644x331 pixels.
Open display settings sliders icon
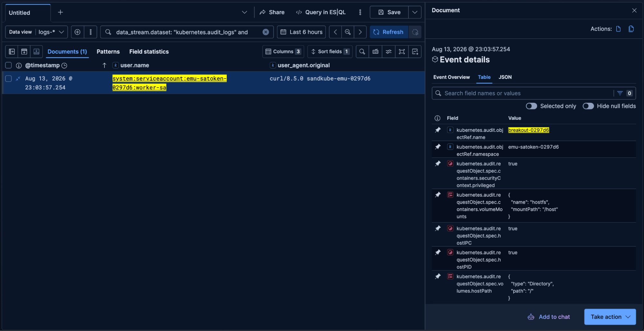pos(389,52)
